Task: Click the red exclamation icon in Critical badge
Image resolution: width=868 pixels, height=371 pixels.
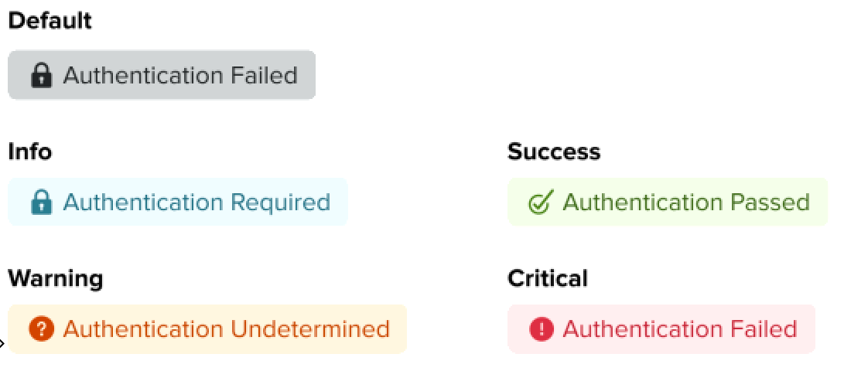Action: (542, 329)
